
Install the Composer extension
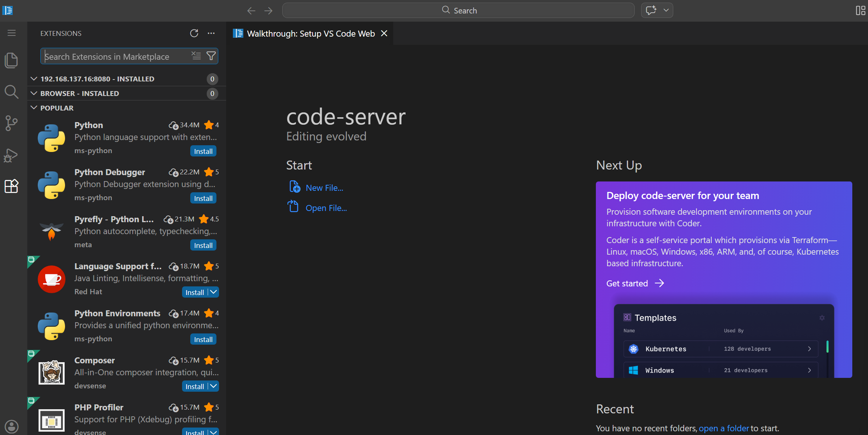(x=195, y=386)
